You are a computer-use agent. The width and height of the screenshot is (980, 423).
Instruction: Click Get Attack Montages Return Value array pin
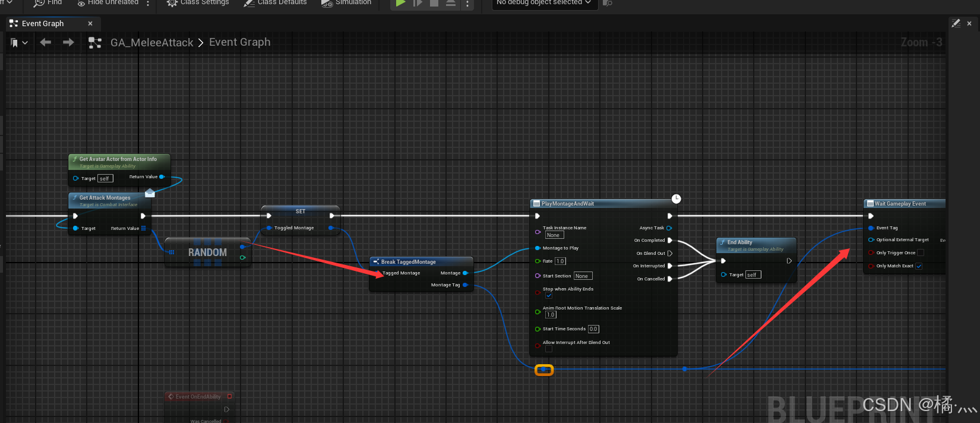point(144,228)
